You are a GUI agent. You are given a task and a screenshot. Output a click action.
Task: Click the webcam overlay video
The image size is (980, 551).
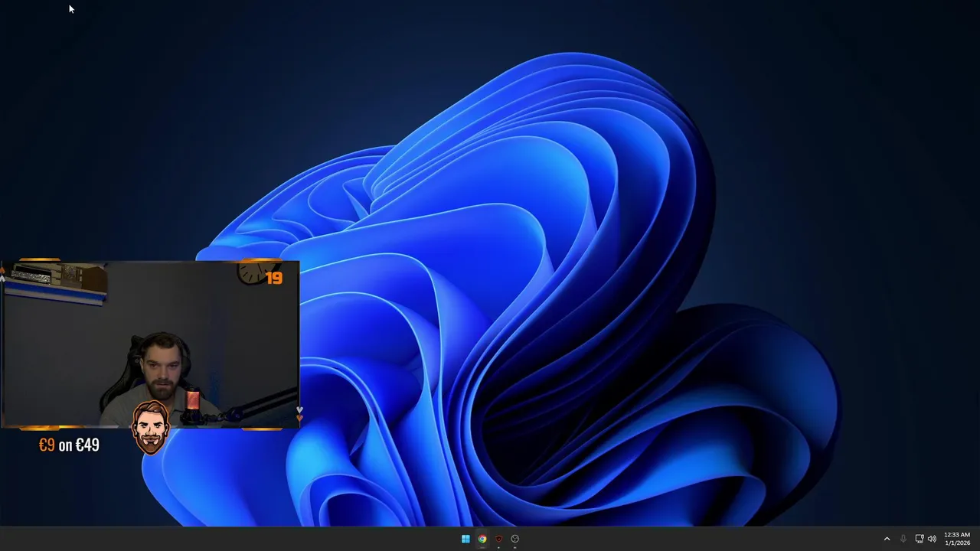(150, 344)
